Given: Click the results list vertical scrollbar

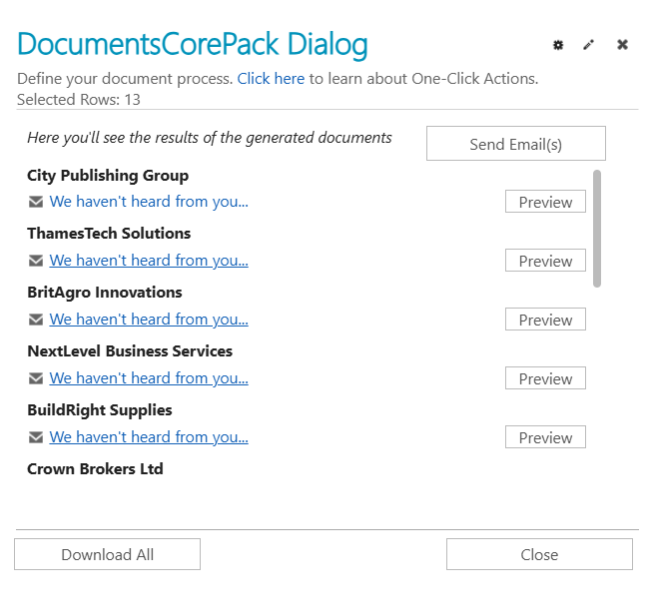Looking at the screenshot, I should click(597, 228).
